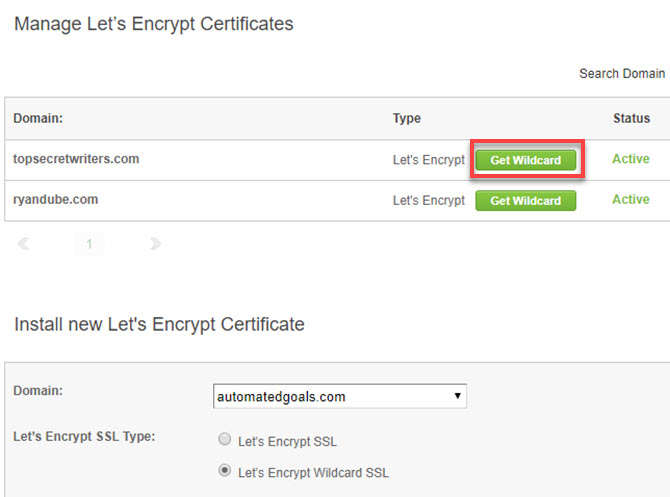The width and height of the screenshot is (670, 497).
Task: Click Let's Encrypt type in ryandube.com row
Action: coord(429,200)
